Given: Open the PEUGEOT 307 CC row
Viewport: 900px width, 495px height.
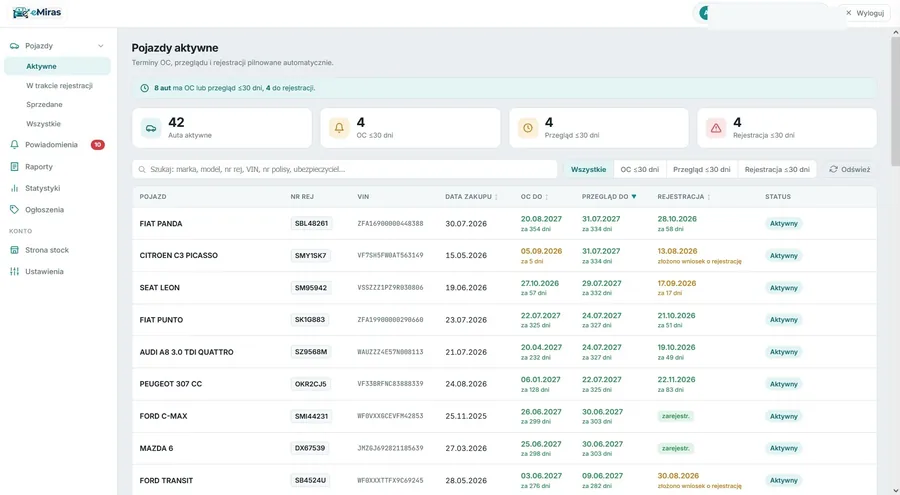Looking at the screenshot, I should tap(504, 384).
